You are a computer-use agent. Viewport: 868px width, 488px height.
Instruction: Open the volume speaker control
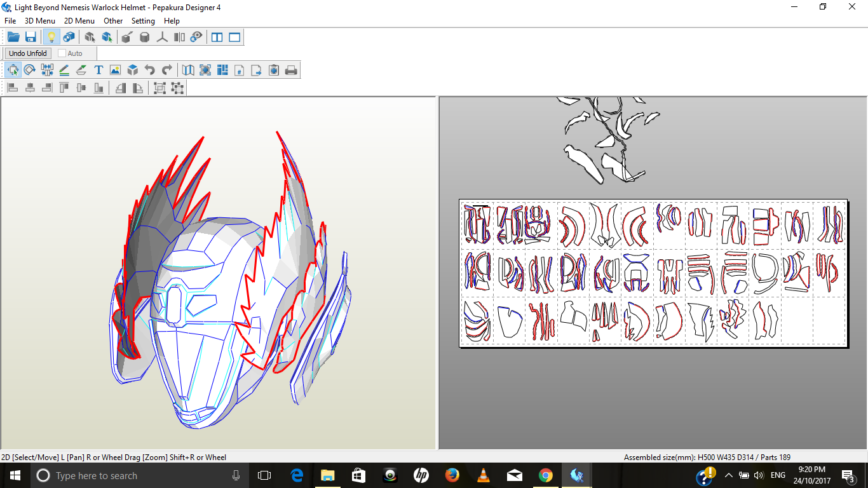click(759, 475)
